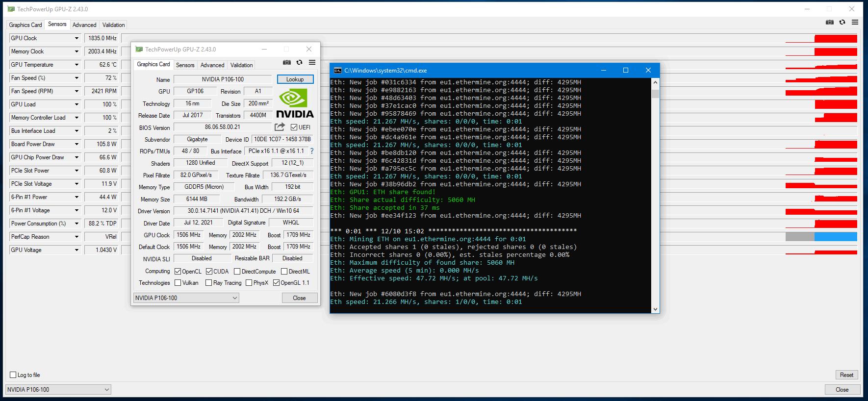Open Board Power Draw sensor dropdown
Viewport: 868px width, 401px height.
click(x=77, y=144)
